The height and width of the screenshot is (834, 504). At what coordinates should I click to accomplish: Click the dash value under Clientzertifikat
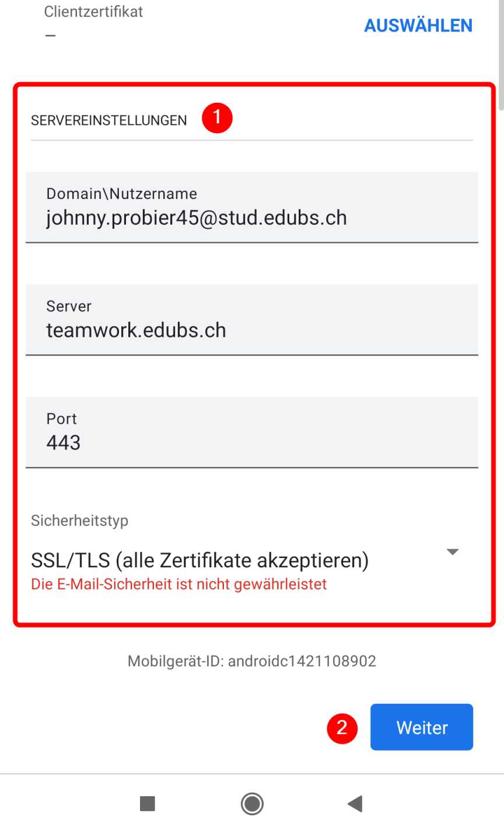[x=51, y=35]
